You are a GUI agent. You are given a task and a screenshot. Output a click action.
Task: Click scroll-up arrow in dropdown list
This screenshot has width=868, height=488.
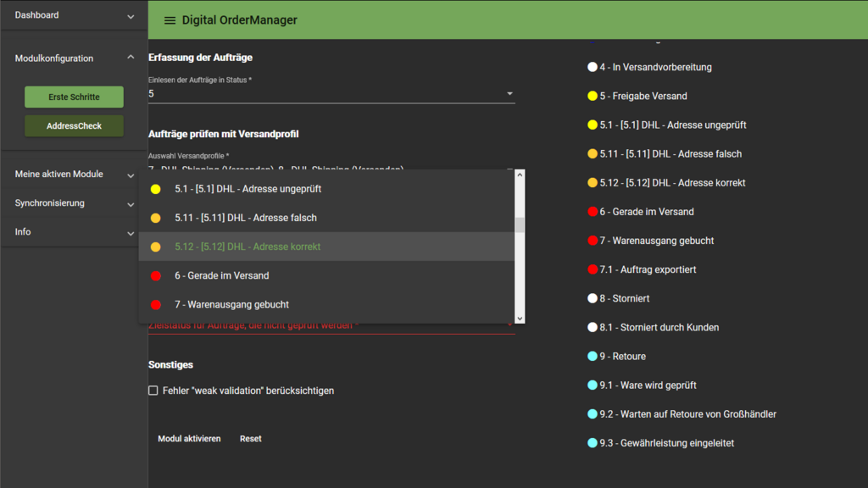(x=520, y=175)
